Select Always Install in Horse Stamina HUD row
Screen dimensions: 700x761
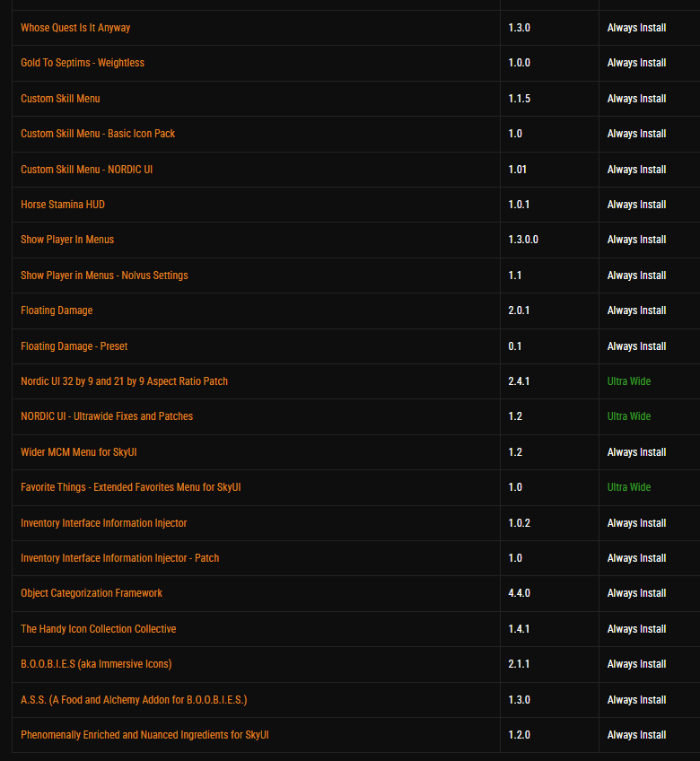point(636,205)
